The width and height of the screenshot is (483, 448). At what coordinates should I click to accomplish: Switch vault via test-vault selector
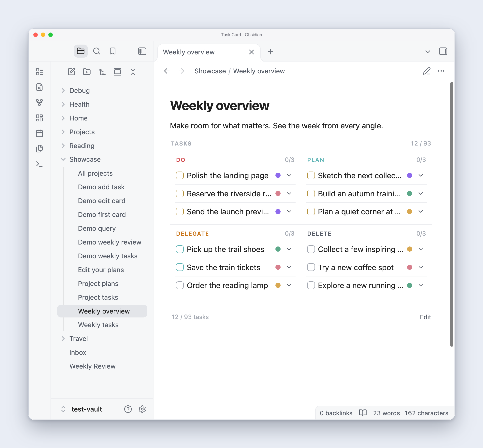coord(82,409)
